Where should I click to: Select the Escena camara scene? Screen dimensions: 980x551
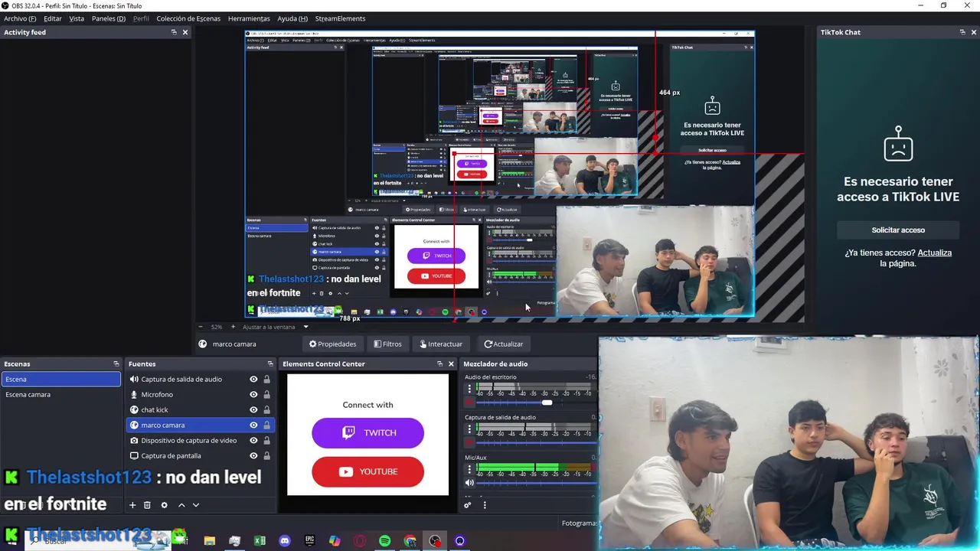61,394
